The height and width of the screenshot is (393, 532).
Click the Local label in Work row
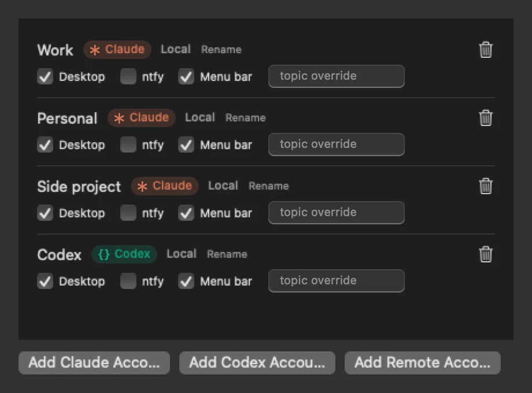pos(176,49)
